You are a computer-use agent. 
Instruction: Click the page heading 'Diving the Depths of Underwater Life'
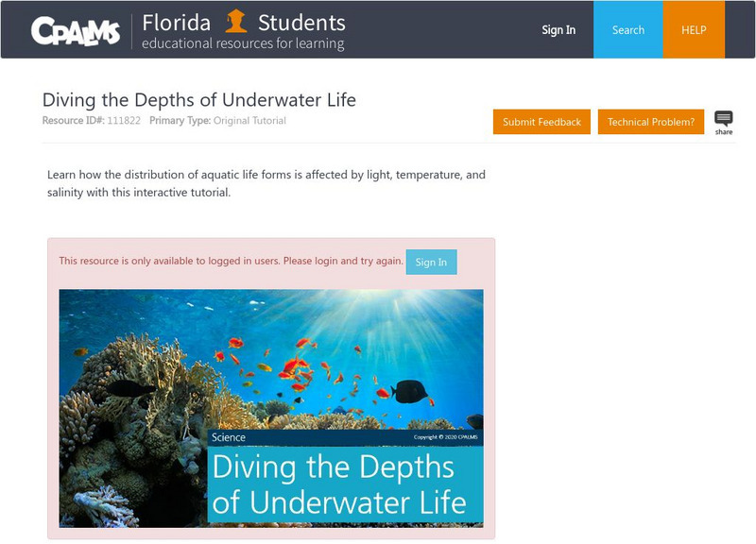tap(198, 100)
